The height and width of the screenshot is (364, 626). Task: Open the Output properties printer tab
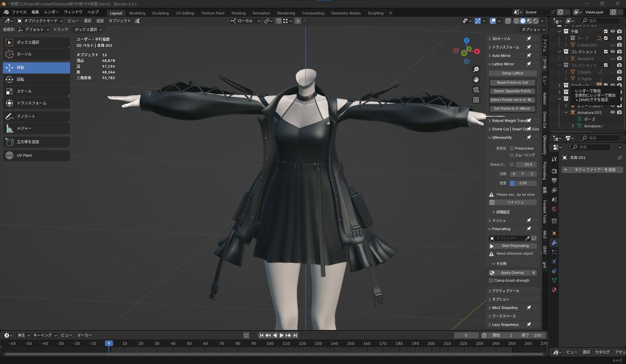tap(553, 180)
